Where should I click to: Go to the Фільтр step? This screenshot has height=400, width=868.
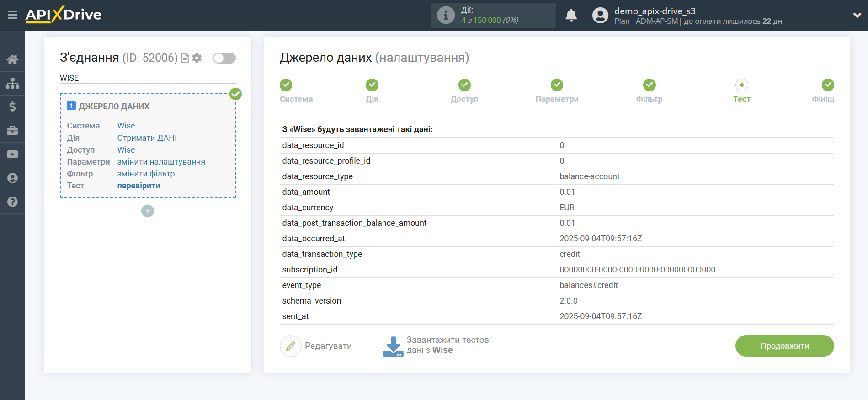649,85
